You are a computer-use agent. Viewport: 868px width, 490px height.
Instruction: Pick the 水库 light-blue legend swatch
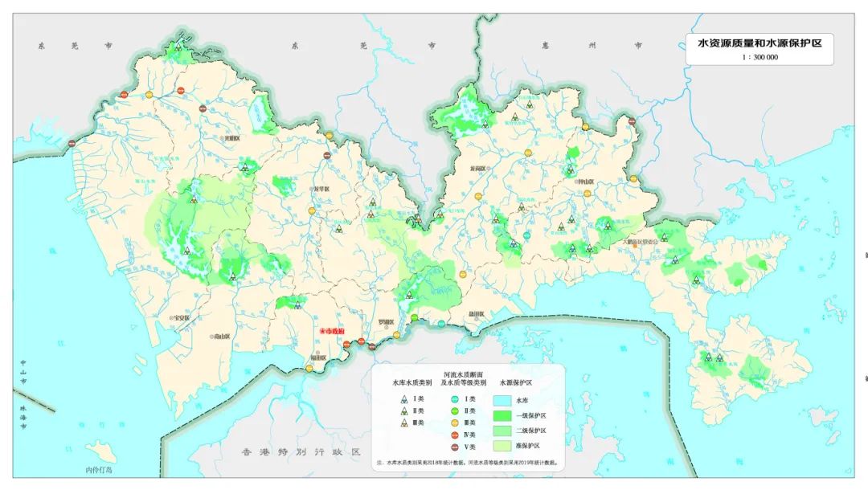[x=502, y=400]
